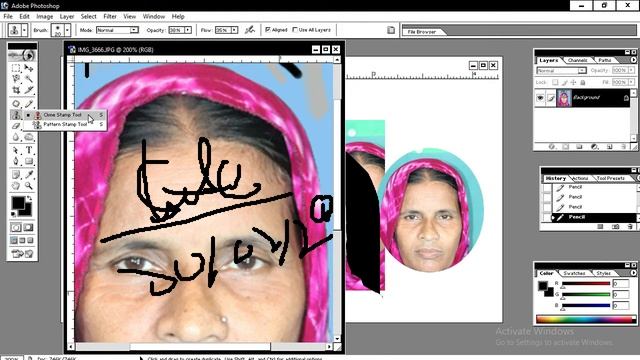Image resolution: width=640 pixels, height=360 pixels.
Task: Open the Opacity slider dropdown in options bar
Action: point(188,30)
